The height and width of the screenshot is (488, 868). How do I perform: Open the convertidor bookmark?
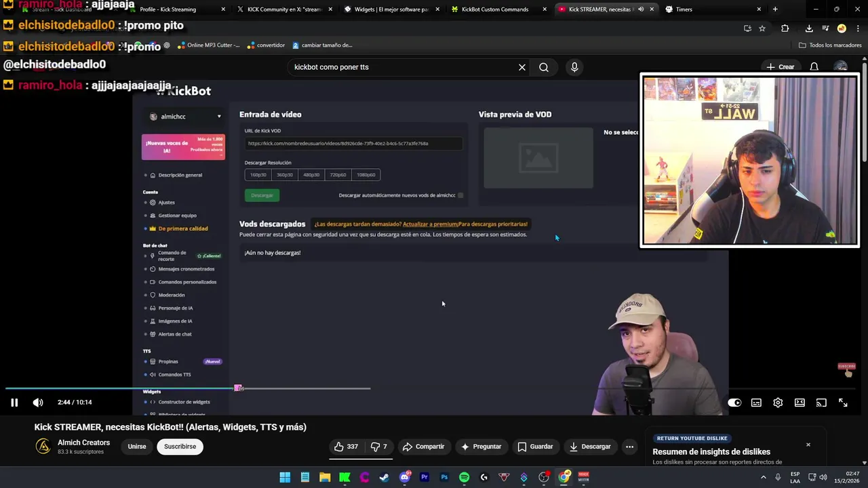[x=266, y=45]
